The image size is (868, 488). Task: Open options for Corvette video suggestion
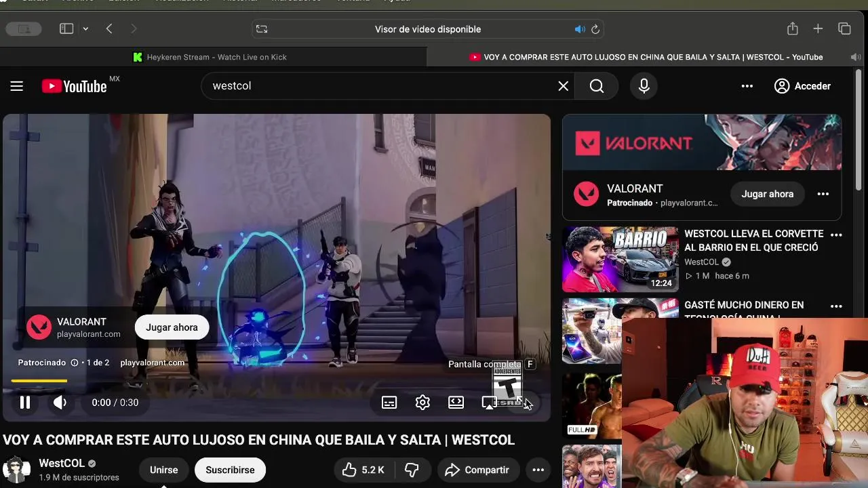pyautogui.click(x=836, y=235)
